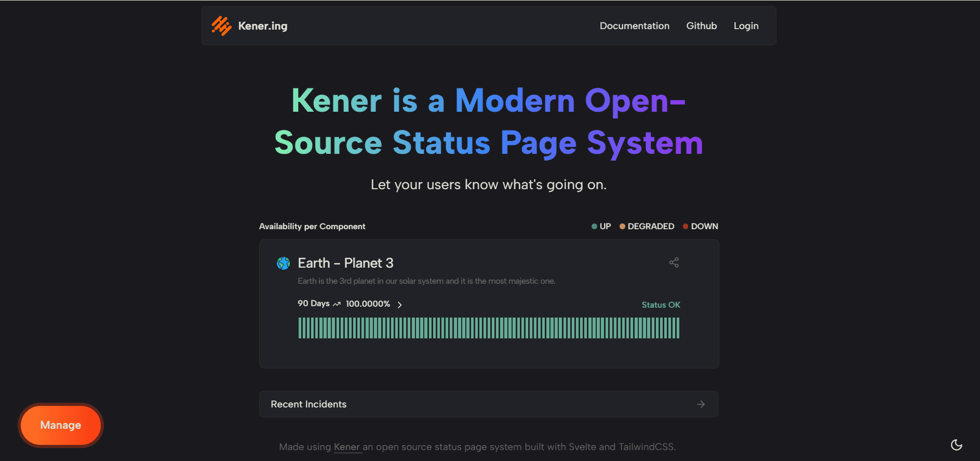
Task: Click the 90-day uptime bar chart
Action: pos(489,328)
